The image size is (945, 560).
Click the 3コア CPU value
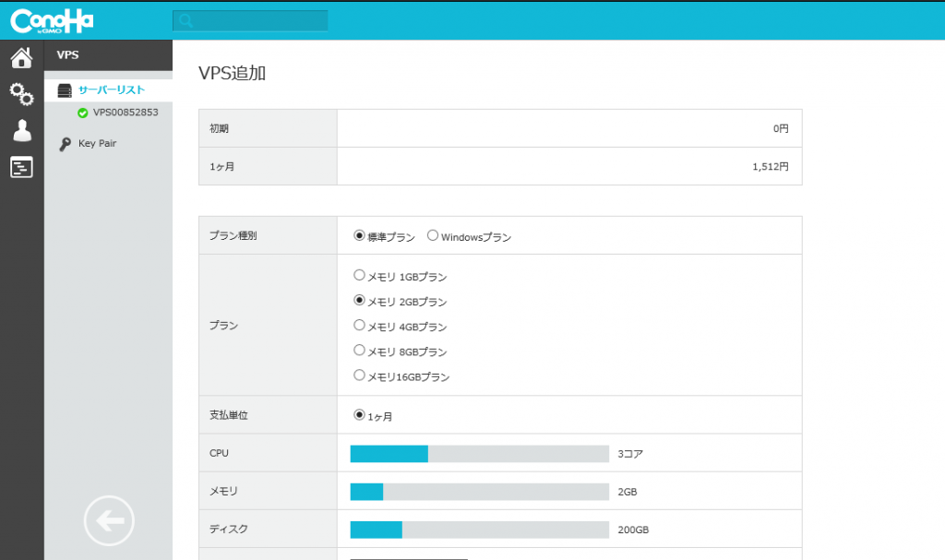click(x=630, y=454)
